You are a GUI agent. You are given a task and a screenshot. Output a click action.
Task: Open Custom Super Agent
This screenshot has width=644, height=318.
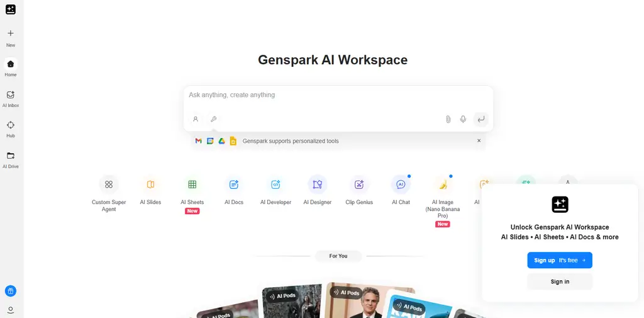pyautogui.click(x=109, y=185)
